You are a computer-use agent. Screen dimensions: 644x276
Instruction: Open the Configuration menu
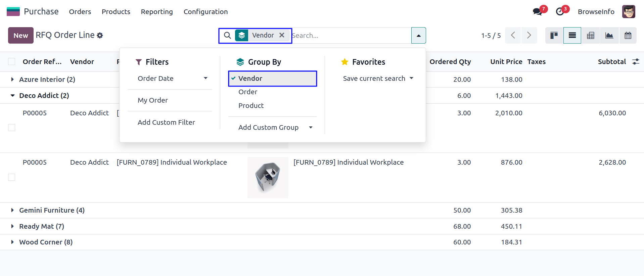pyautogui.click(x=205, y=12)
